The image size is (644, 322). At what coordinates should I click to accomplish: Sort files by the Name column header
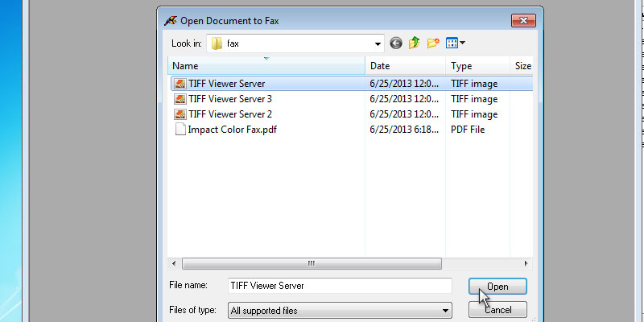(266, 66)
